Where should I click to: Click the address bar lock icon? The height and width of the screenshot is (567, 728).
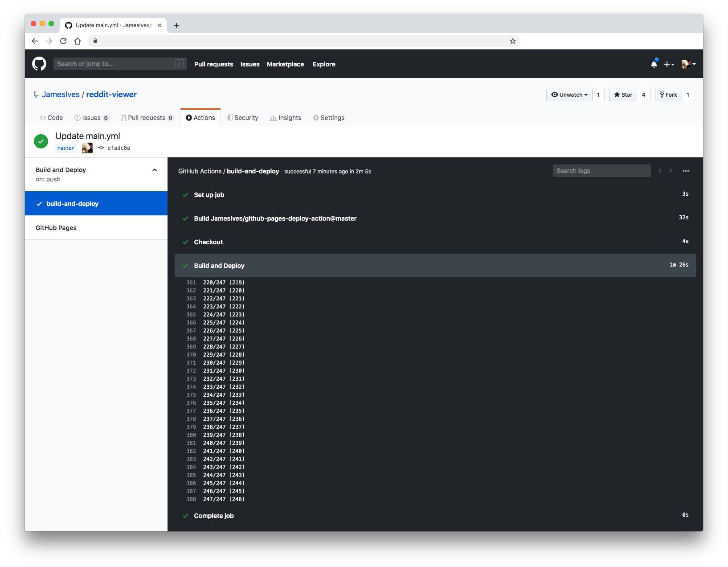pyautogui.click(x=95, y=41)
